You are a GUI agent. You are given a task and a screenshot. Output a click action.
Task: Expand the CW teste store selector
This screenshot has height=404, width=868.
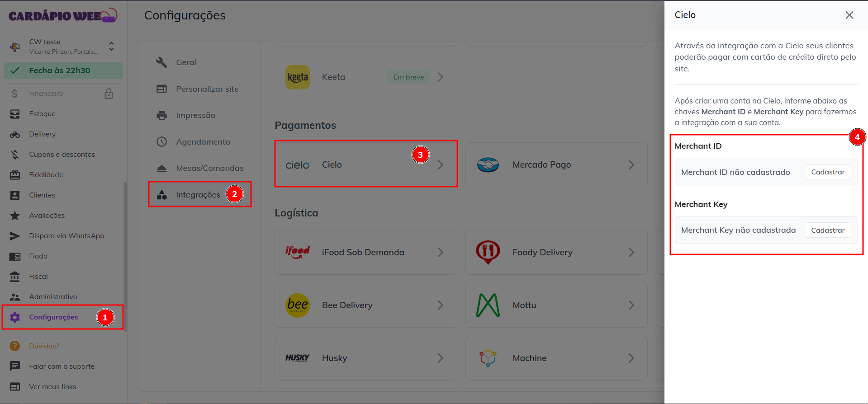[111, 46]
